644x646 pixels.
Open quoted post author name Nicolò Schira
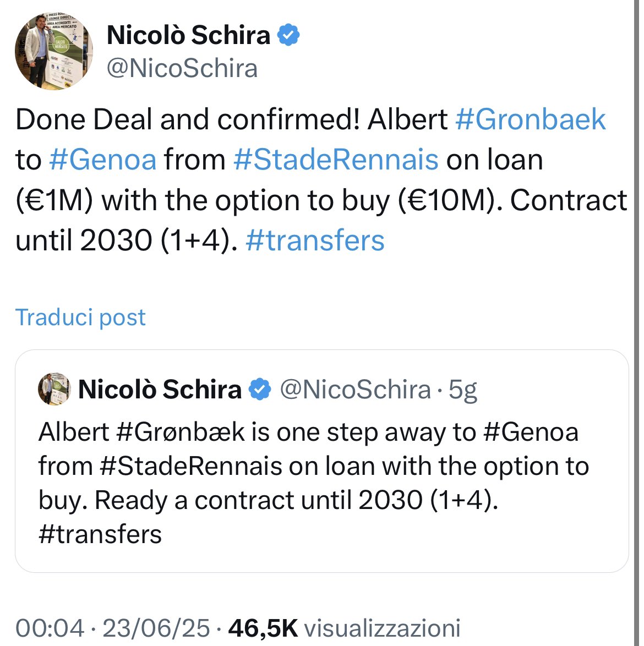(160, 390)
